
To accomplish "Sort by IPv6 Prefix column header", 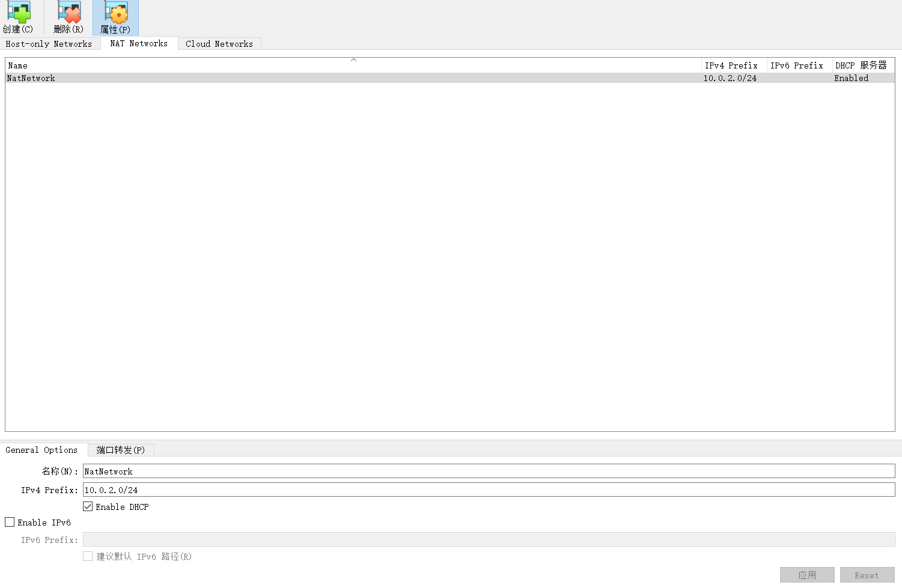I will pyautogui.click(x=797, y=65).
